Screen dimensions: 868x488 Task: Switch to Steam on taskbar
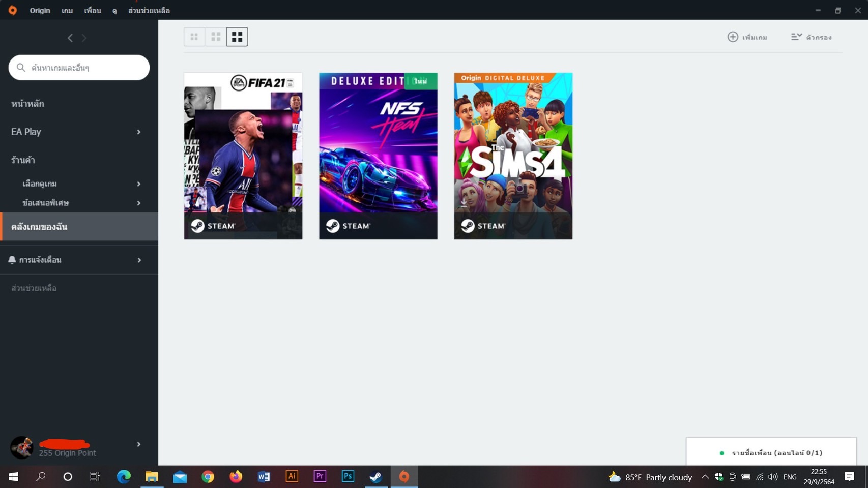point(375,477)
